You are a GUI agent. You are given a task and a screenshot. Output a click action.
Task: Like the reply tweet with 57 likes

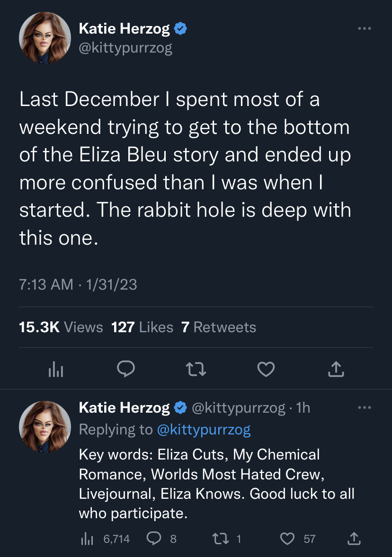(x=298, y=539)
